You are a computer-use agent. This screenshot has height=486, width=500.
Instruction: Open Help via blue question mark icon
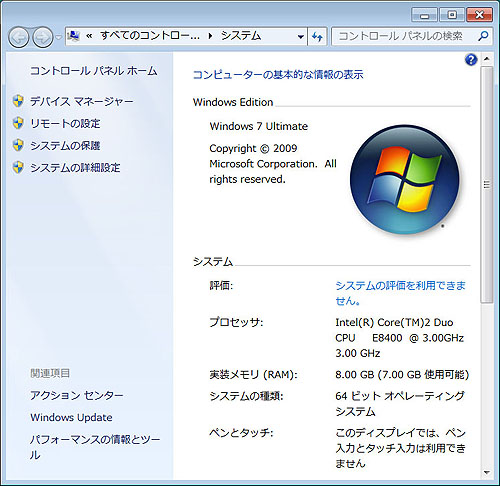[471, 60]
